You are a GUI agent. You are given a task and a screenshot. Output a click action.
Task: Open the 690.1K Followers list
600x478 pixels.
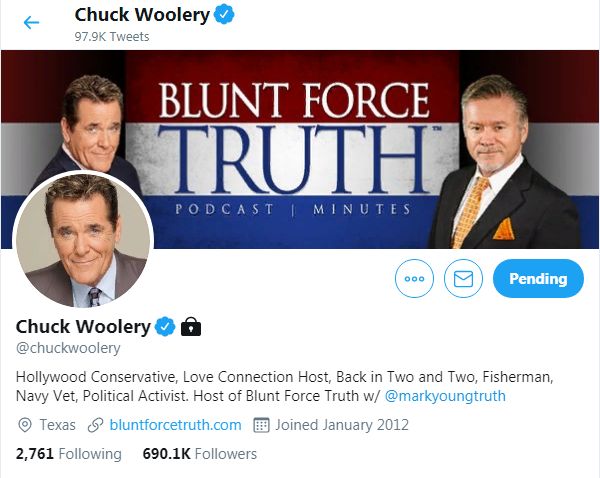pyautogui.click(x=199, y=454)
